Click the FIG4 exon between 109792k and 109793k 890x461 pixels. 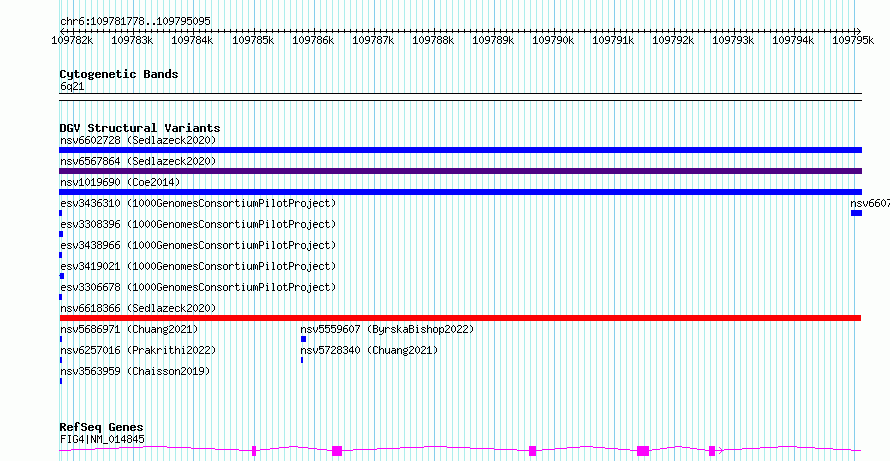tap(712, 451)
